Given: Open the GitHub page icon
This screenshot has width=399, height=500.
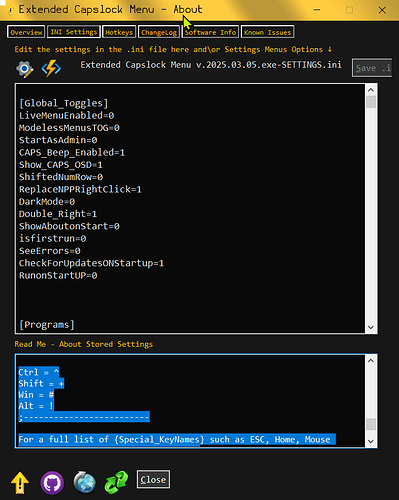Looking at the screenshot, I should coord(52,483).
